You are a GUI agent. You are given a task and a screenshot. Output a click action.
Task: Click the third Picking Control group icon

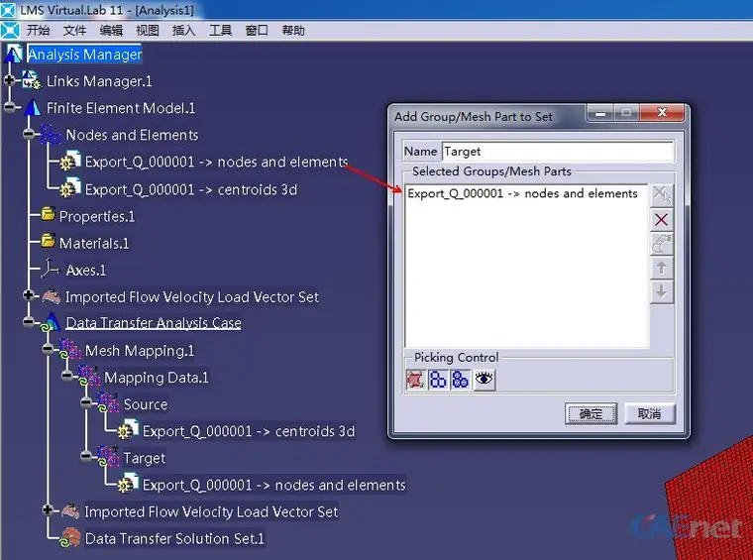[460, 380]
